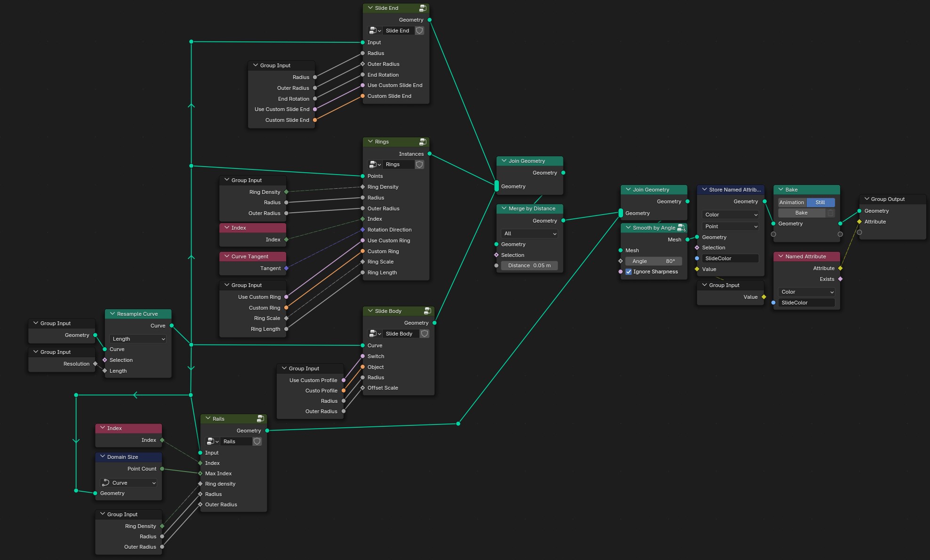Click the Rotation Direction input on Rings node

362,230
